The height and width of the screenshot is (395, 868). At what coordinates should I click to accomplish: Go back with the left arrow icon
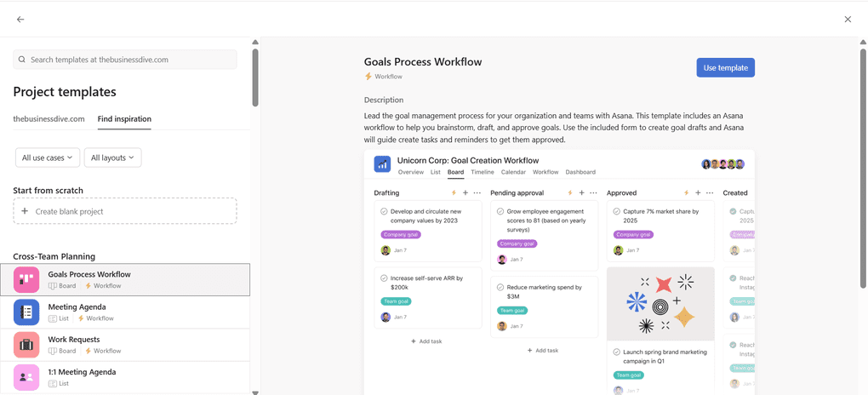point(20,20)
